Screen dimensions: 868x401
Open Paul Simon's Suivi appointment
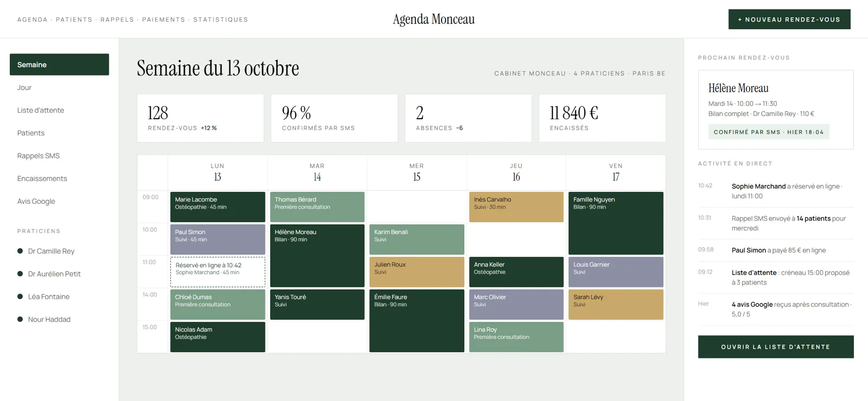pyautogui.click(x=218, y=240)
